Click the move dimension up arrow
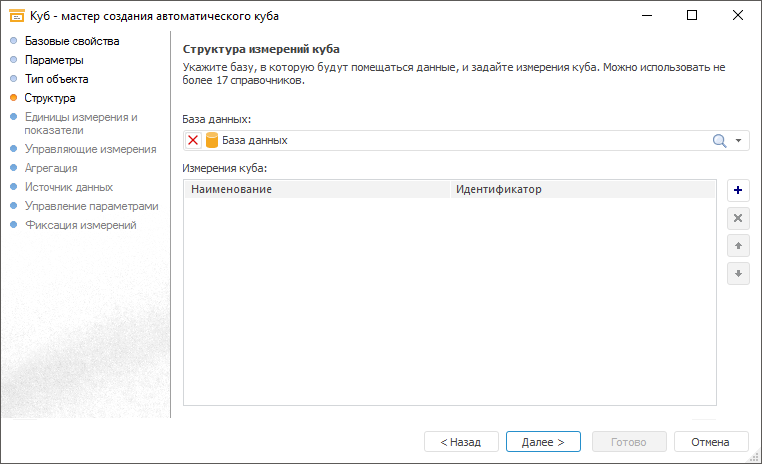This screenshot has width=762, height=464. coord(738,245)
